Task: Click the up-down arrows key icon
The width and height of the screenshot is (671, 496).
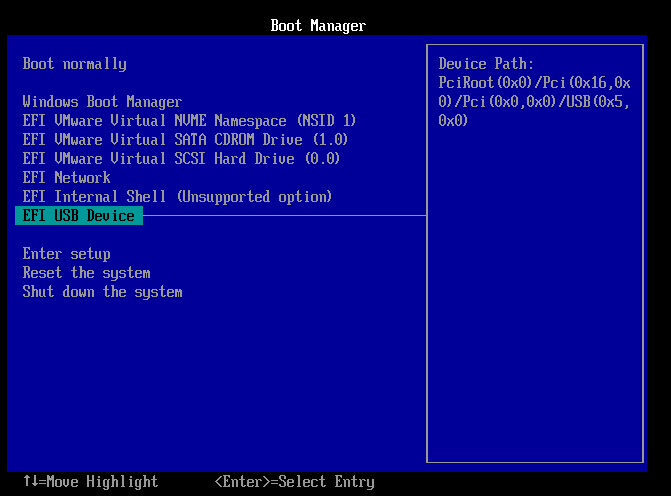Action: (x=30, y=482)
